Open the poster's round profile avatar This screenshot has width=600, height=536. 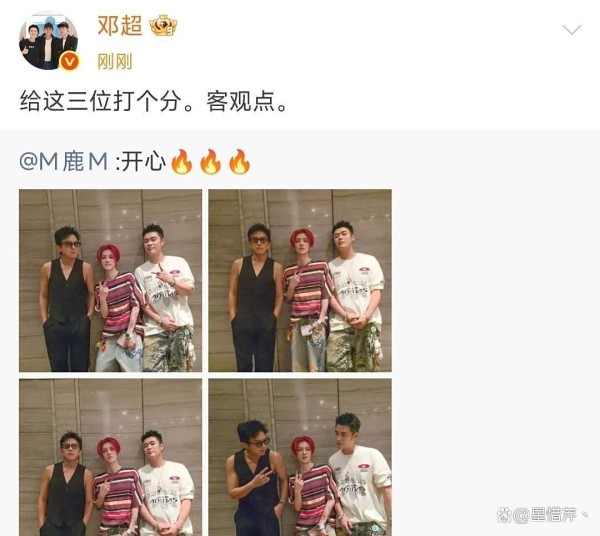(48, 41)
